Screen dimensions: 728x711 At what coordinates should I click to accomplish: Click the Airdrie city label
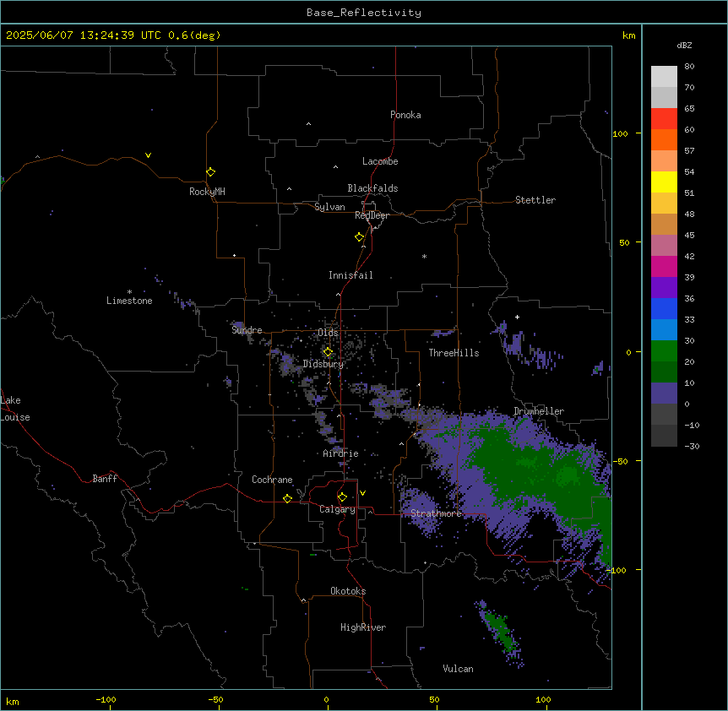point(341,453)
